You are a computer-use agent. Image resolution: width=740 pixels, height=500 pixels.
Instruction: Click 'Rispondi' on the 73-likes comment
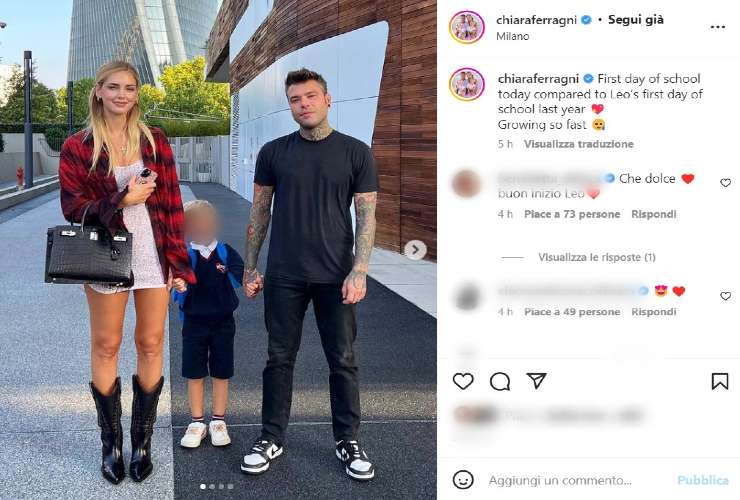pos(654,214)
